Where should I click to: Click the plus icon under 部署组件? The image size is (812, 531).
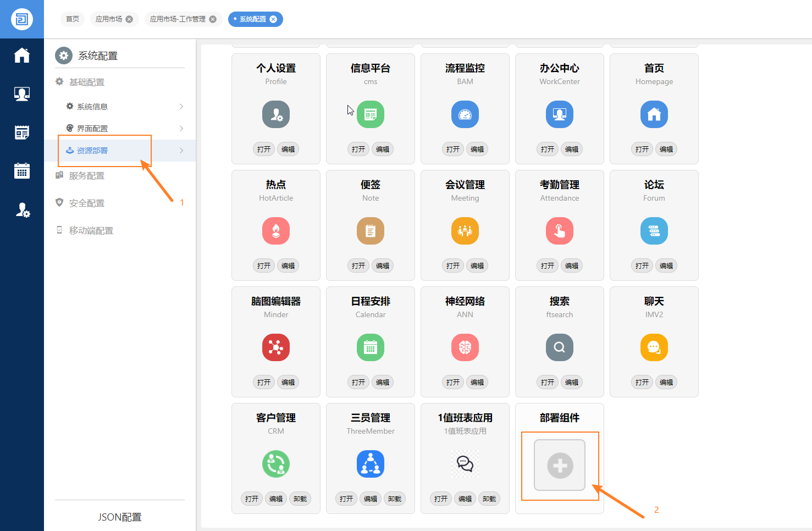[x=560, y=466]
